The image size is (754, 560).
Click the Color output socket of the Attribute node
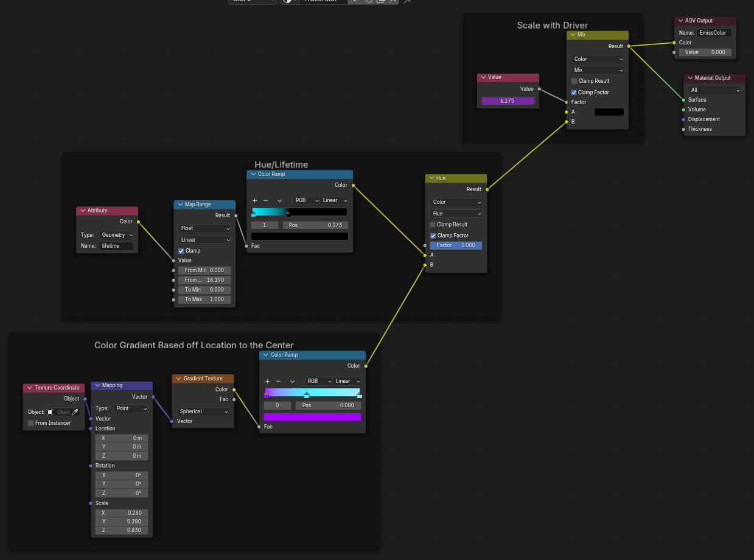click(x=138, y=222)
